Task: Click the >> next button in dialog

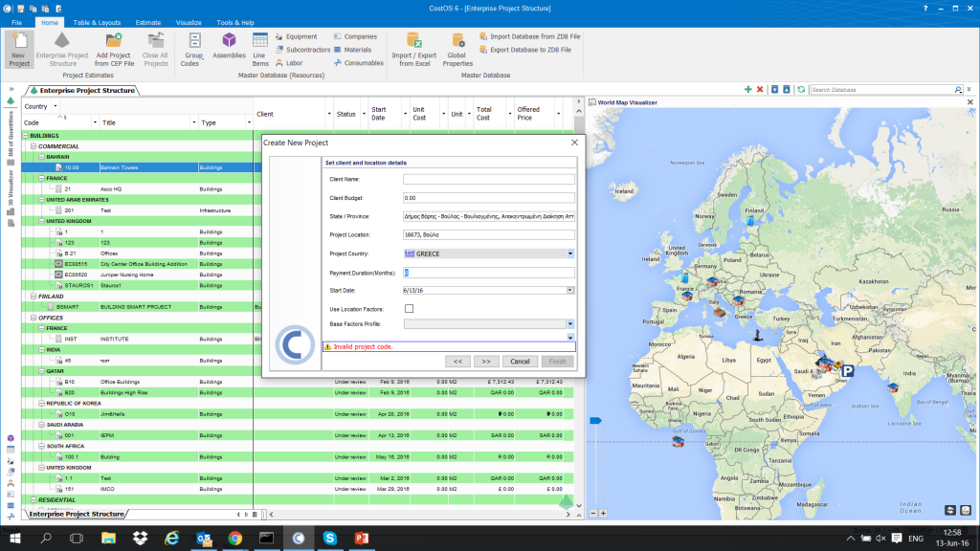Action: click(x=486, y=361)
